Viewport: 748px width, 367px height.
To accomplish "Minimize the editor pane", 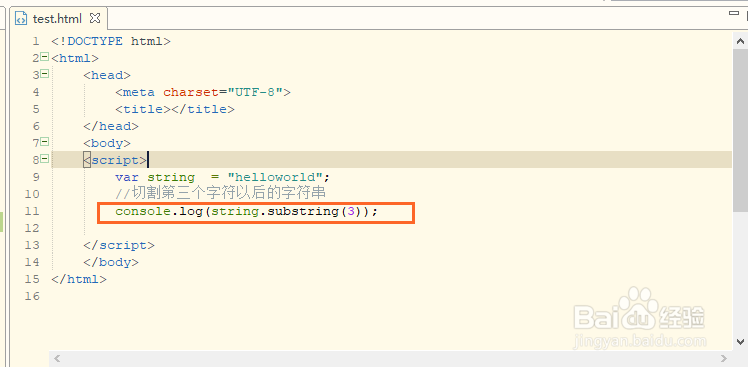I will tap(734, 13).
